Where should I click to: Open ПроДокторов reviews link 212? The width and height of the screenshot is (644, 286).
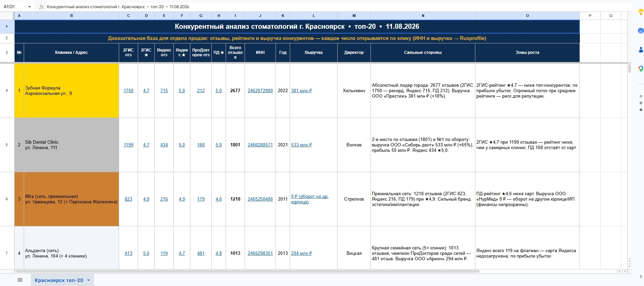(201, 90)
